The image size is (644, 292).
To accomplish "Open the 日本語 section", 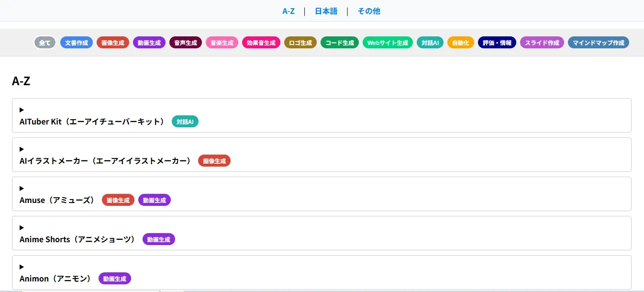I will (x=326, y=11).
